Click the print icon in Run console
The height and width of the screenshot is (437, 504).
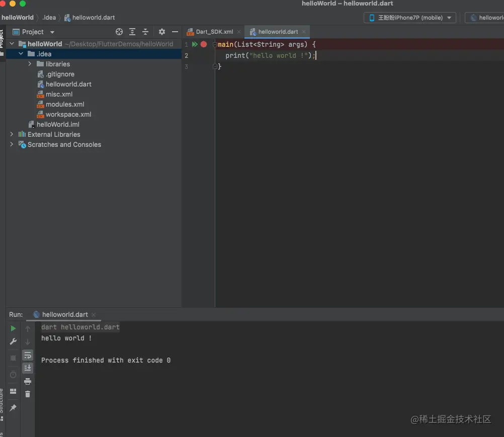click(x=28, y=381)
